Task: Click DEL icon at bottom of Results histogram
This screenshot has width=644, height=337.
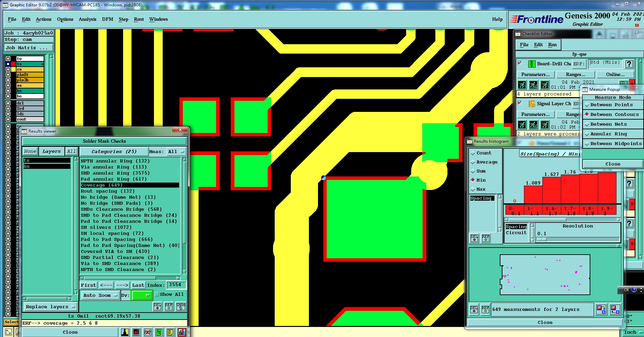Action: tap(474, 309)
